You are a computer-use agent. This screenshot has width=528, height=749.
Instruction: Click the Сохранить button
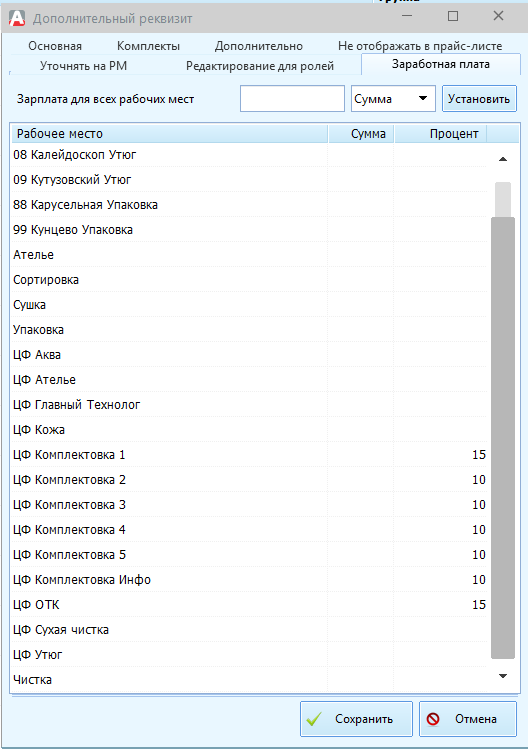point(356,719)
